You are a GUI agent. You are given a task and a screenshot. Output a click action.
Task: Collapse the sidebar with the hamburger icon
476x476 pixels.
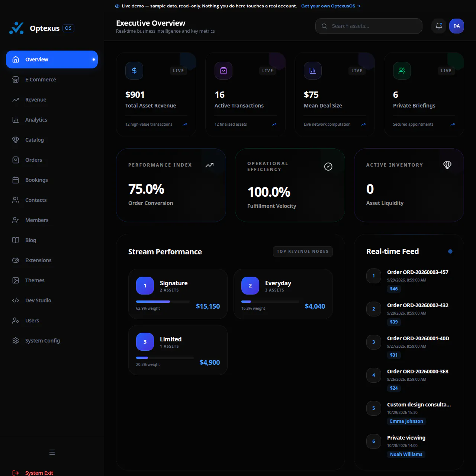click(x=52, y=452)
